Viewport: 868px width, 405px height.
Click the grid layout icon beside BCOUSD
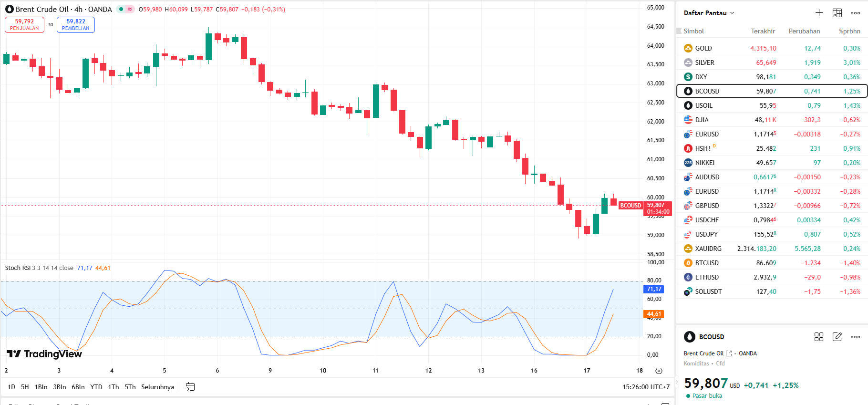tap(819, 337)
